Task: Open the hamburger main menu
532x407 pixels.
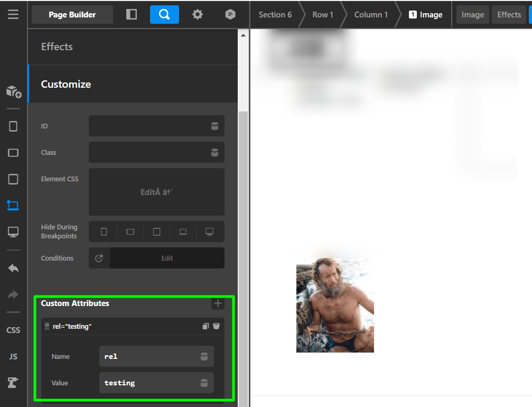Action: click(x=13, y=14)
